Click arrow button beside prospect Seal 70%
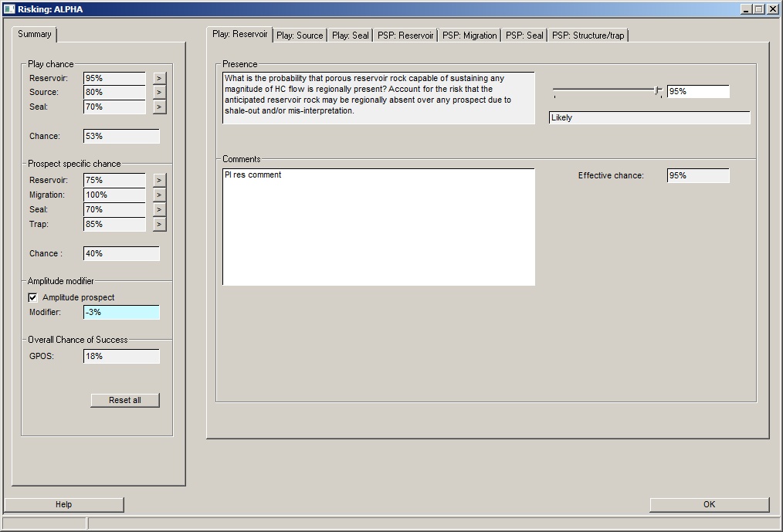This screenshot has width=783, height=532. [x=159, y=209]
